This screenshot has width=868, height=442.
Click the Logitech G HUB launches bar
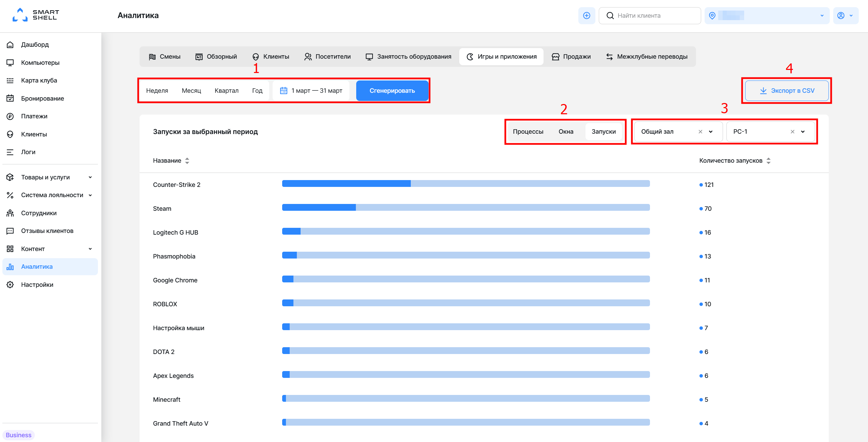(466, 232)
